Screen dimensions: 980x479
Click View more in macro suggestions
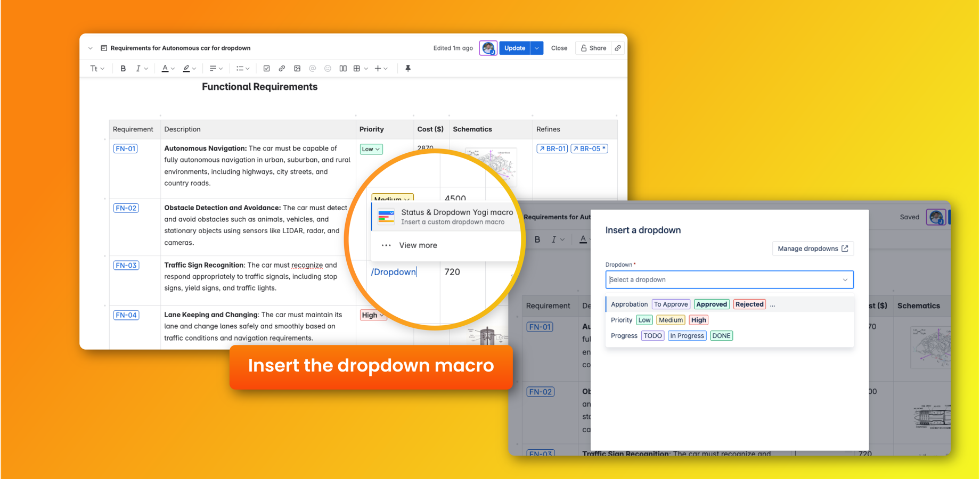click(418, 245)
